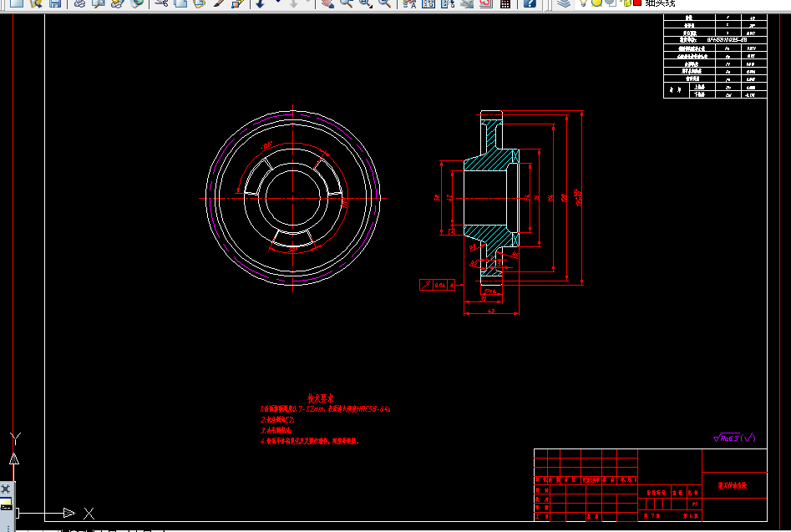Screen dimensions: 791x532
Task: Click the Zoom Realtime magnifier icon
Action: (x=346, y=3)
